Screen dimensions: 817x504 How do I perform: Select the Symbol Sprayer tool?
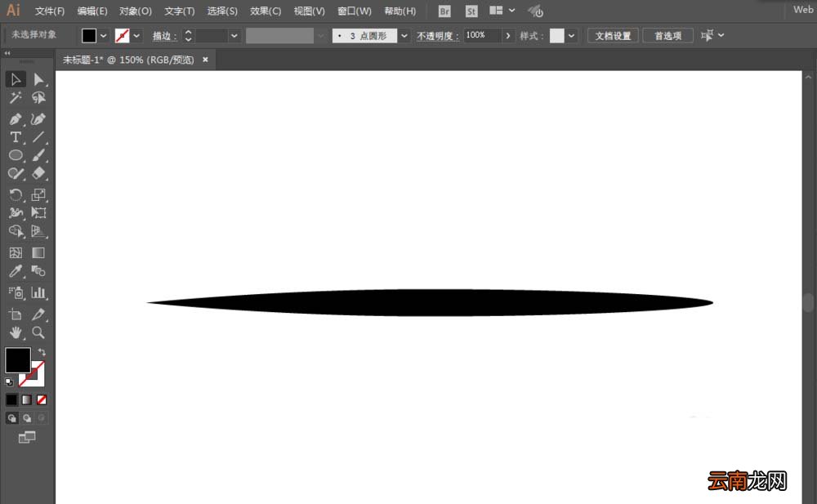[16, 292]
